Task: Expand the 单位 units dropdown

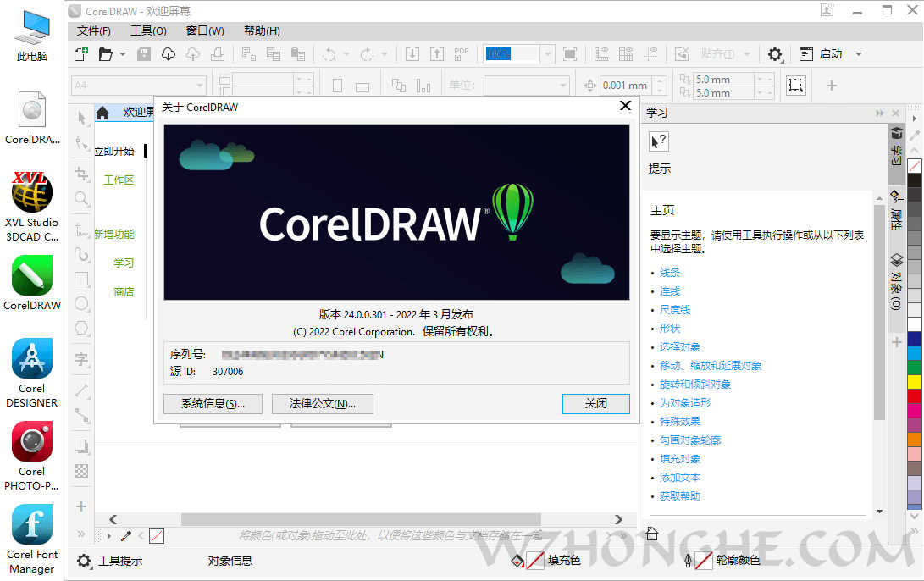Action: [x=563, y=85]
